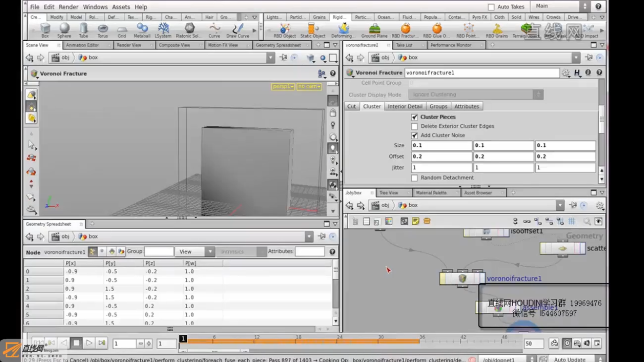Open the parameter pane gear menu
The height and width of the screenshot is (362, 644).
pos(566,73)
